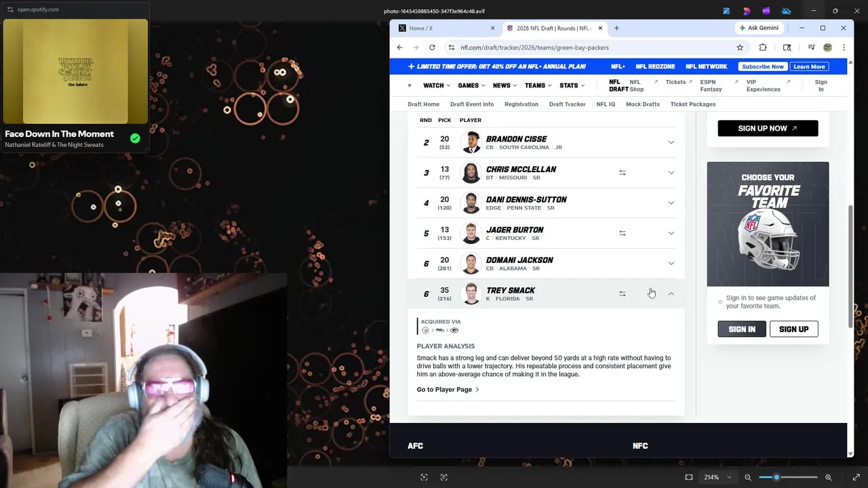Close the 2026 NFL Draft tab

pos(599,28)
